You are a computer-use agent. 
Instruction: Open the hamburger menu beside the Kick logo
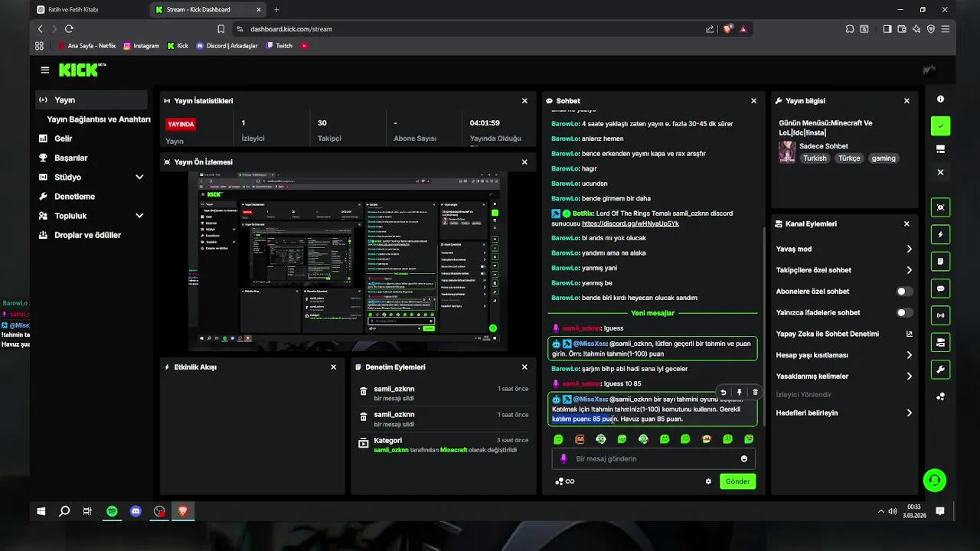pyautogui.click(x=45, y=70)
